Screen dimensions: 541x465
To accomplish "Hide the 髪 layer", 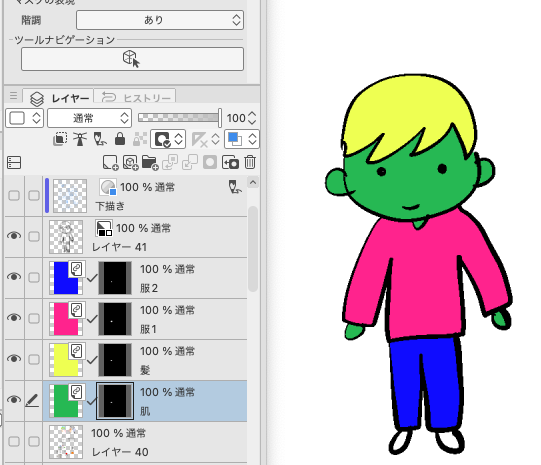I will pos(14,359).
